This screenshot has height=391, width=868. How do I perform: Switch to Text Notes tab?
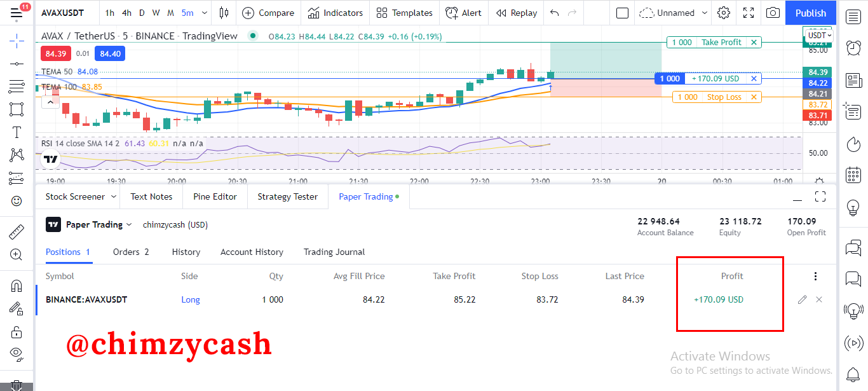[x=151, y=196]
